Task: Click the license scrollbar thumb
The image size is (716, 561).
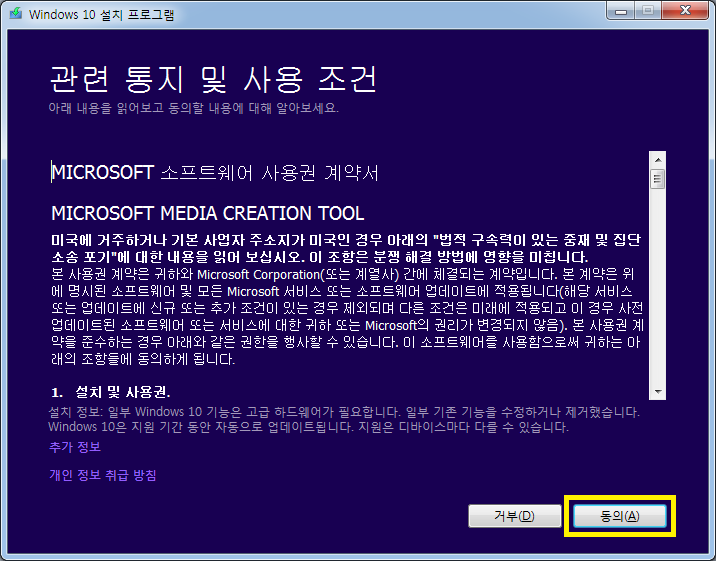Action: click(x=658, y=179)
